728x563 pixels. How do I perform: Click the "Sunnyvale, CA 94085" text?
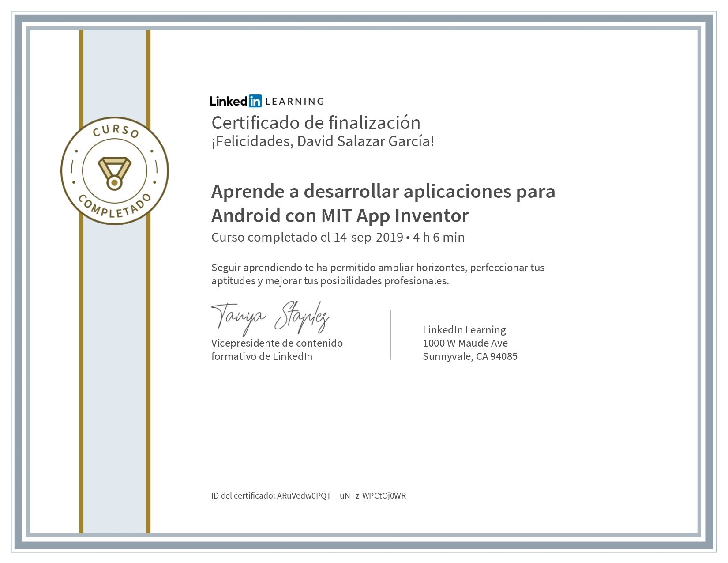click(470, 356)
